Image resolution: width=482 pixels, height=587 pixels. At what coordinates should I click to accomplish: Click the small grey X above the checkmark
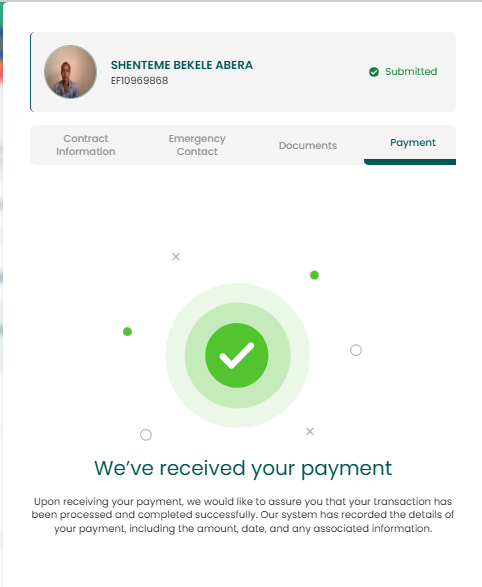pyautogui.click(x=176, y=256)
